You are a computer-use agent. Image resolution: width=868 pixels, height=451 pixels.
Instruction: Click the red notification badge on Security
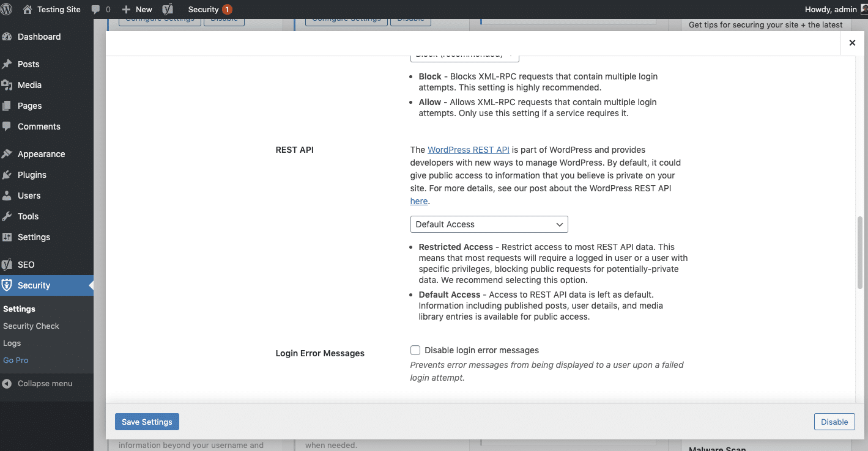pyautogui.click(x=227, y=10)
